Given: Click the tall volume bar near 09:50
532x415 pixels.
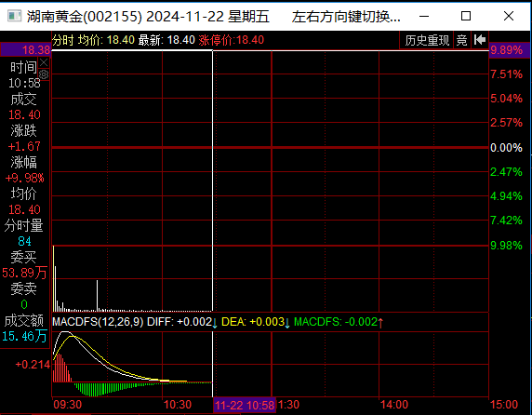Looking at the screenshot, I should (x=97, y=295).
